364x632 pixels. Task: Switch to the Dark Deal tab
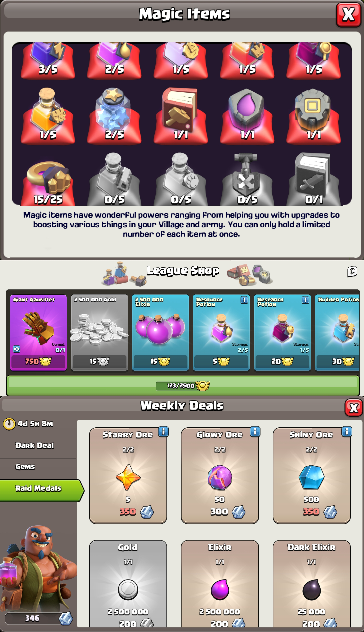tap(35, 446)
